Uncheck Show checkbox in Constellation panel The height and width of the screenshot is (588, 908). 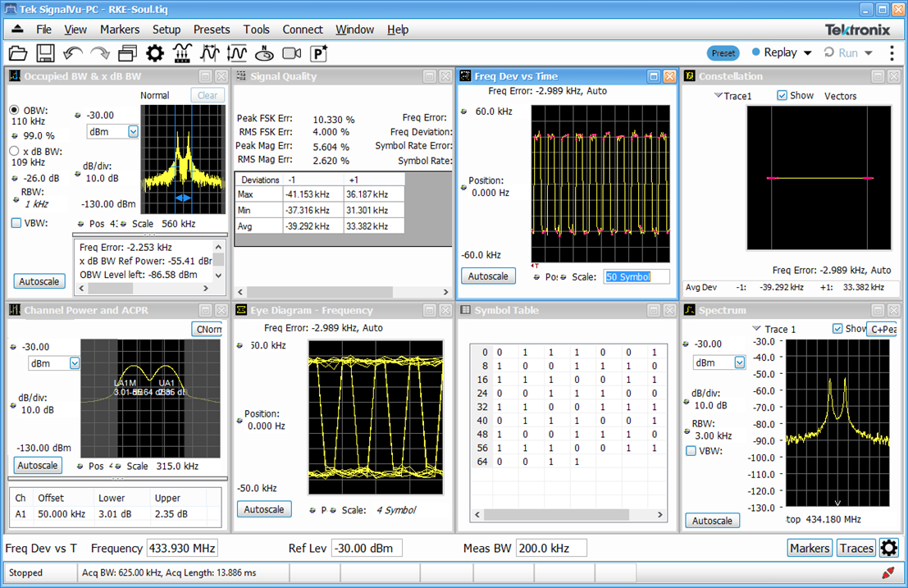pyautogui.click(x=782, y=96)
